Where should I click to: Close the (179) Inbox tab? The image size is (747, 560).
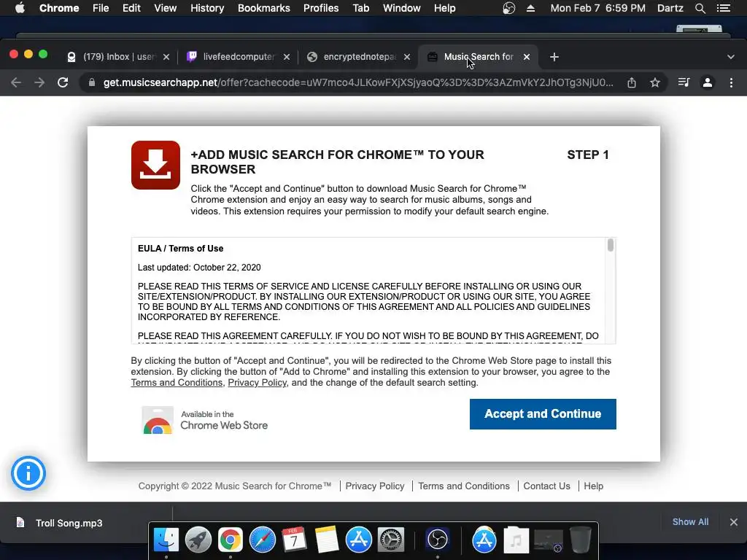click(x=166, y=57)
